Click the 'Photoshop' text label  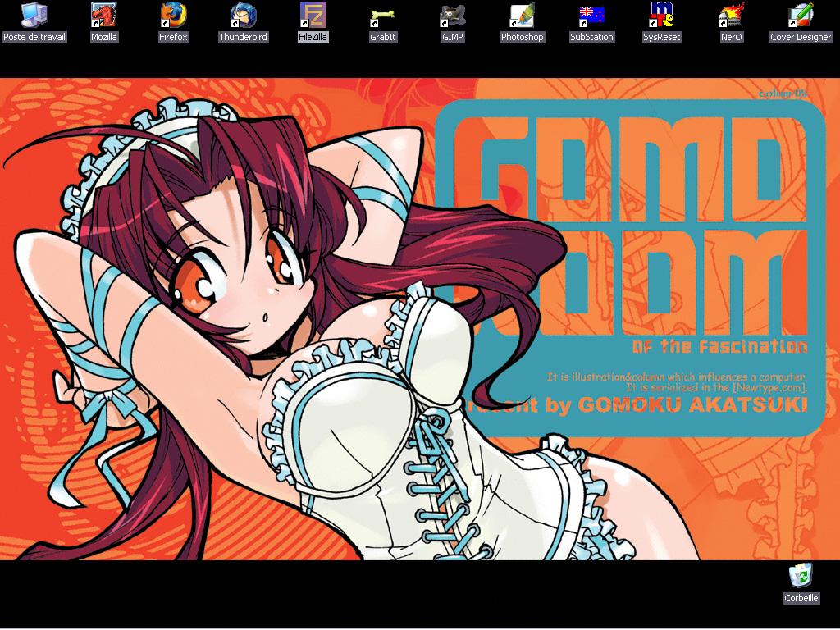click(522, 38)
